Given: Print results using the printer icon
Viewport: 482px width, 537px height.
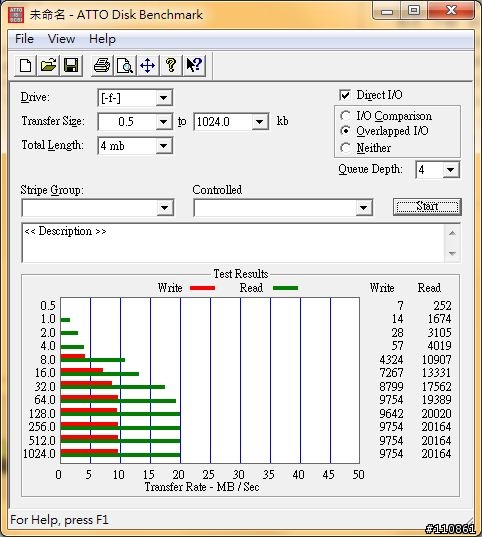Looking at the screenshot, I should point(102,65).
